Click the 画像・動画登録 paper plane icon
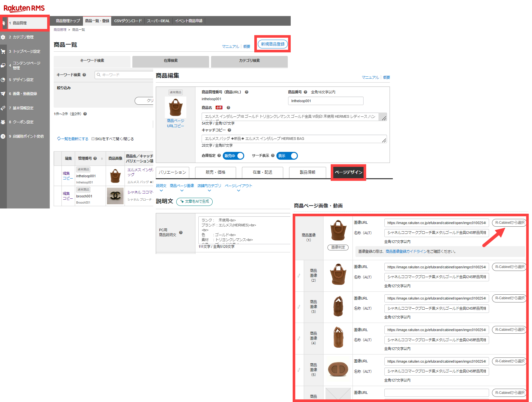This screenshot has width=532, height=402. tap(3, 94)
